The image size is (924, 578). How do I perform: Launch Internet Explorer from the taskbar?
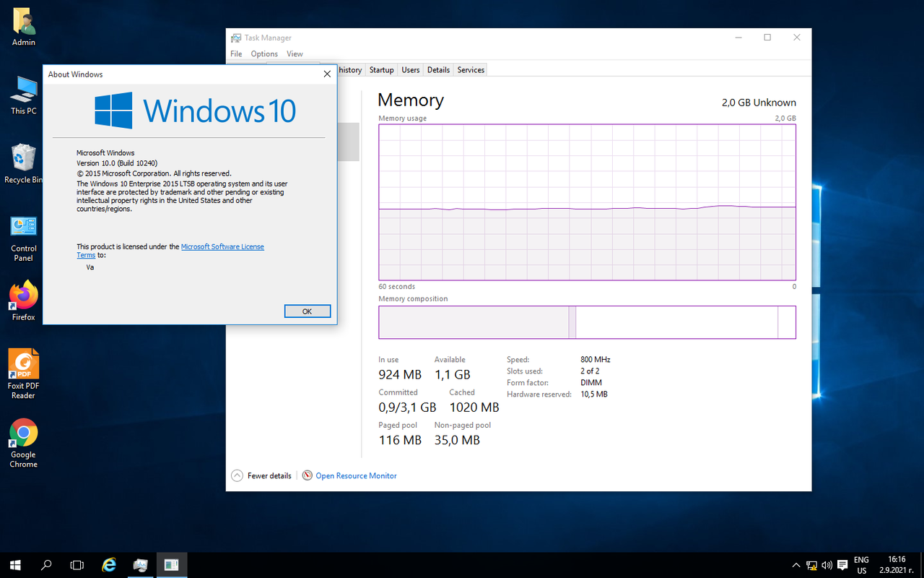(109, 565)
